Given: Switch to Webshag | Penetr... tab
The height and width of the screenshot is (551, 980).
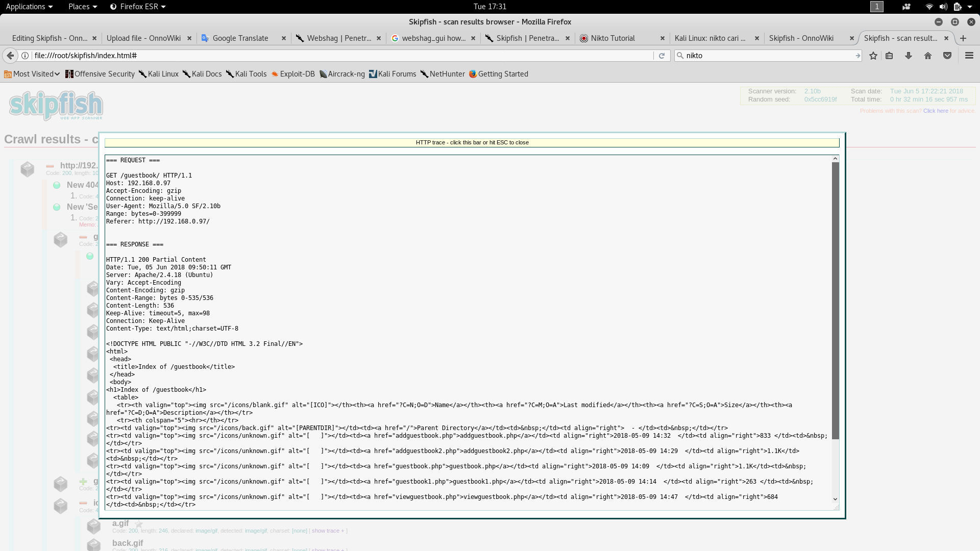Looking at the screenshot, I should (x=334, y=38).
